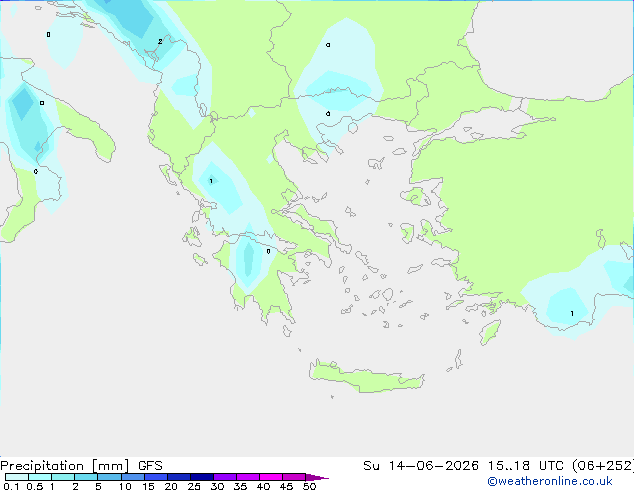Click the "15..18 UTC" time range
634x490 pixels.
click(525, 466)
